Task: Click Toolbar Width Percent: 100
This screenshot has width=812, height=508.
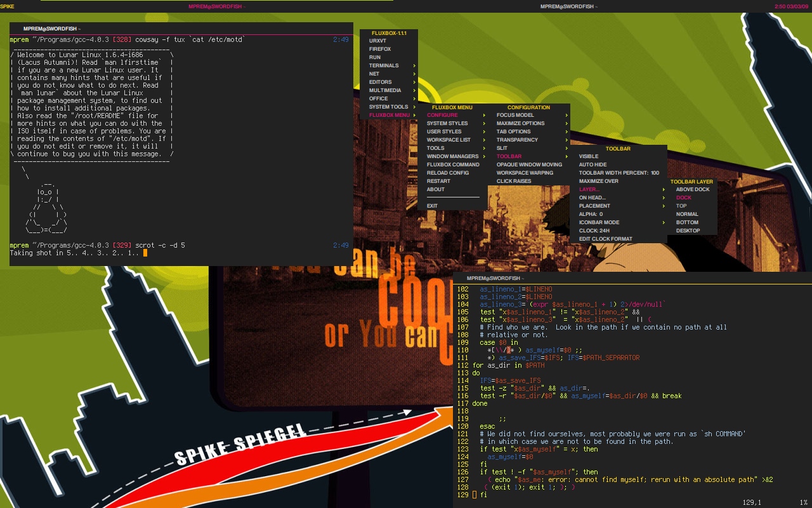Action: [619, 173]
